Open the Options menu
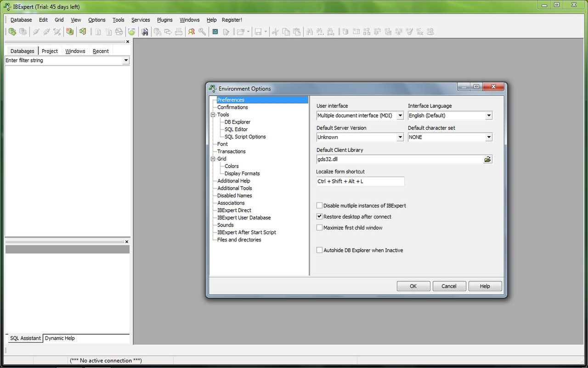Image resolution: width=588 pixels, height=368 pixels. (x=97, y=20)
